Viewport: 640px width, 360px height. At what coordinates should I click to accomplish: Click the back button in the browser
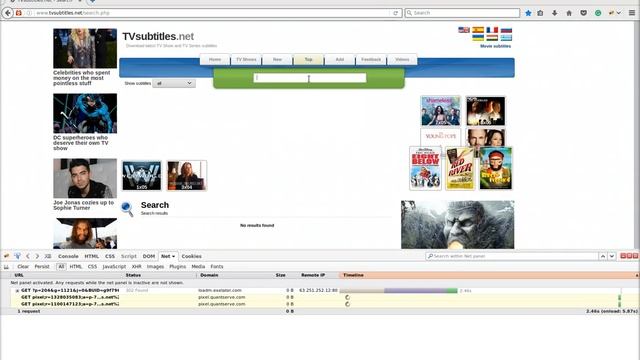pyautogui.click(x=8, y=13)
